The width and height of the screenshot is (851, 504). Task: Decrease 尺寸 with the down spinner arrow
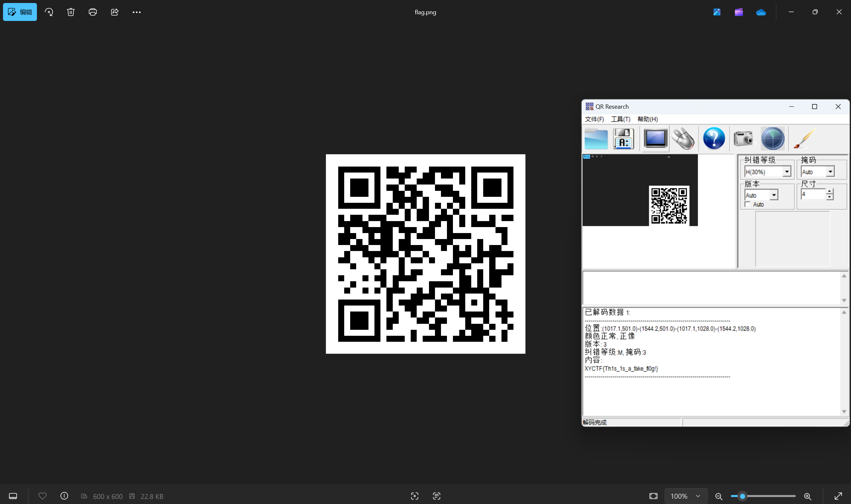pos(830,197)
